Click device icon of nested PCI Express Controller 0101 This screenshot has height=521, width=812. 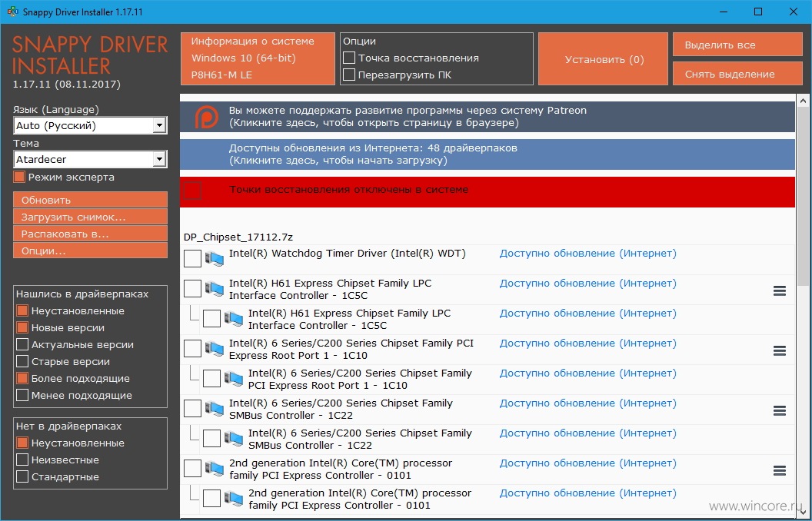click(x=234, y=498)
